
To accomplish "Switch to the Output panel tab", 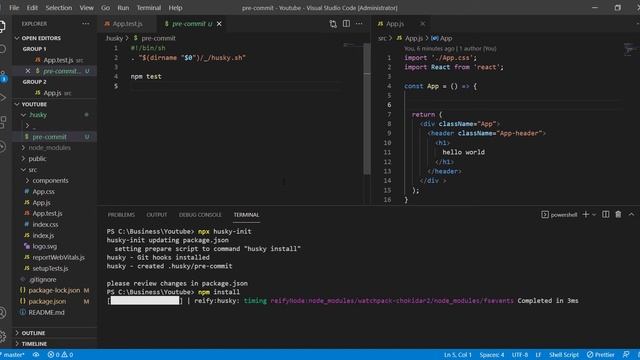I will [157, 215].
